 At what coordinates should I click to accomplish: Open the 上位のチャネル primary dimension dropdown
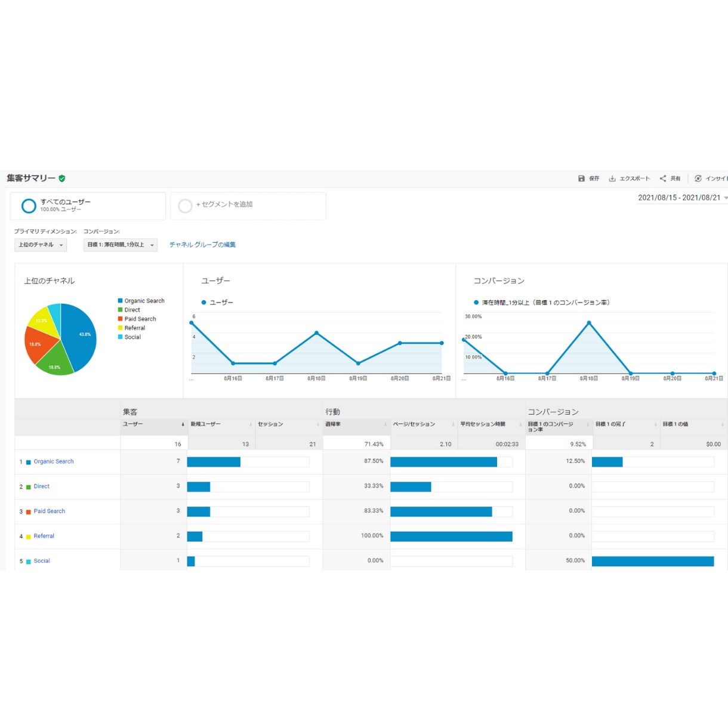click(x=41, y=245)
